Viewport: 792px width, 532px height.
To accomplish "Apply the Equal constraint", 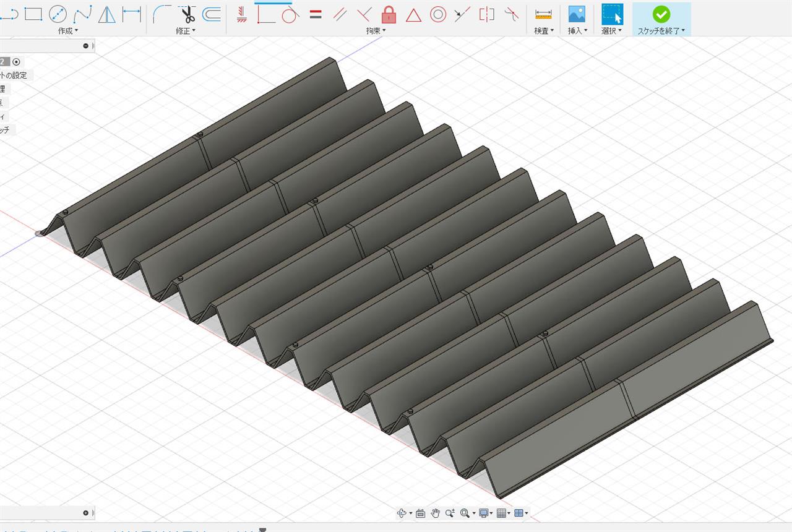I will point(316,14).
